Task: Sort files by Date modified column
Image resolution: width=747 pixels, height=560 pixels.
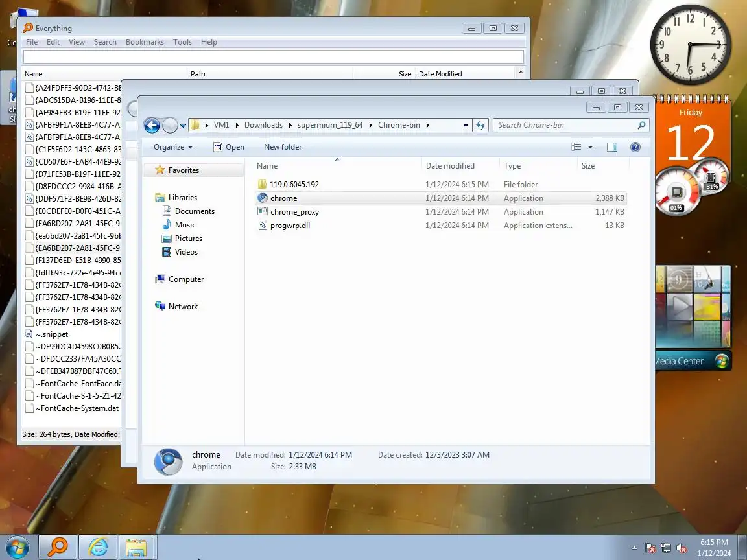Action: click(x=460, y=166)
